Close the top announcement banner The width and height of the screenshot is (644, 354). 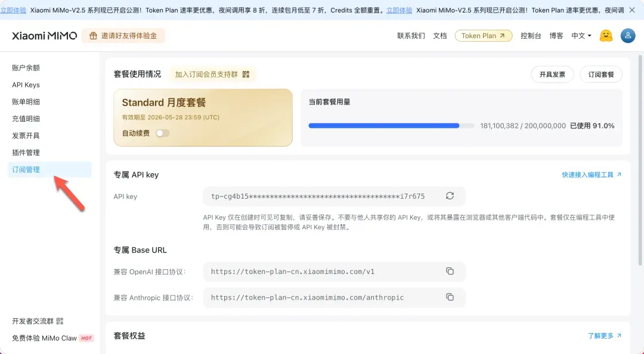tap(632, 10)
